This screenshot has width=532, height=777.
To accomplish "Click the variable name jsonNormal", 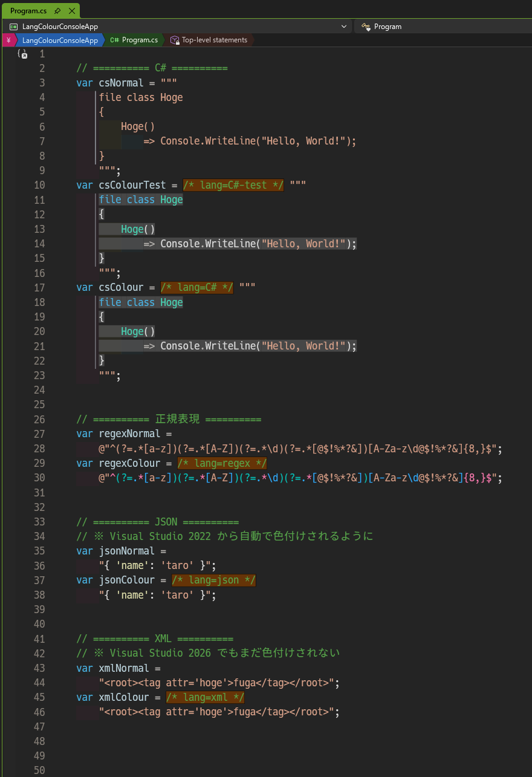I will (127, 551).
